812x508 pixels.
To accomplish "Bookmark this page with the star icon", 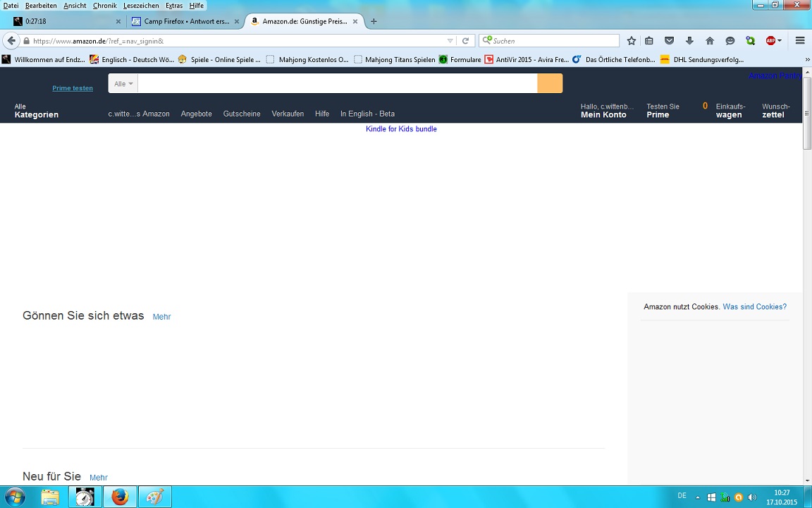I will pos(632,40).
